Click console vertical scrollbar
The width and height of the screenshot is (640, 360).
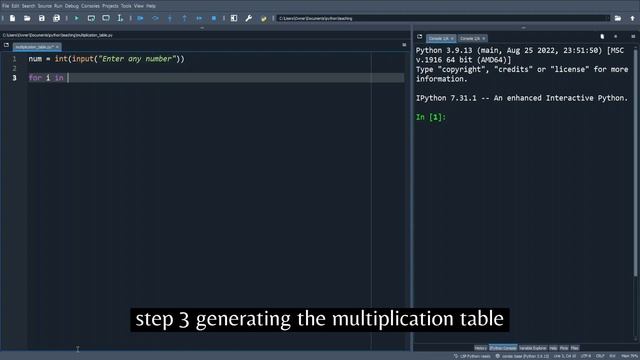tap(636, 163)
